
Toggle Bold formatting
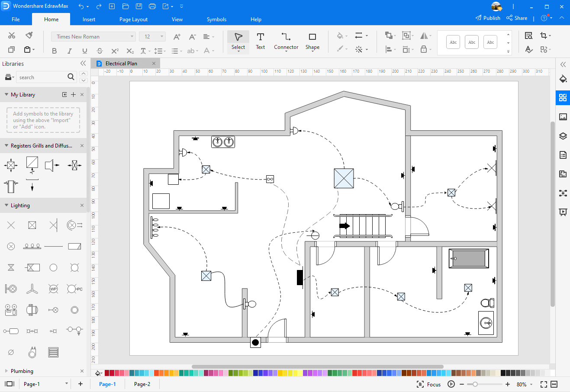coord(54,51)
